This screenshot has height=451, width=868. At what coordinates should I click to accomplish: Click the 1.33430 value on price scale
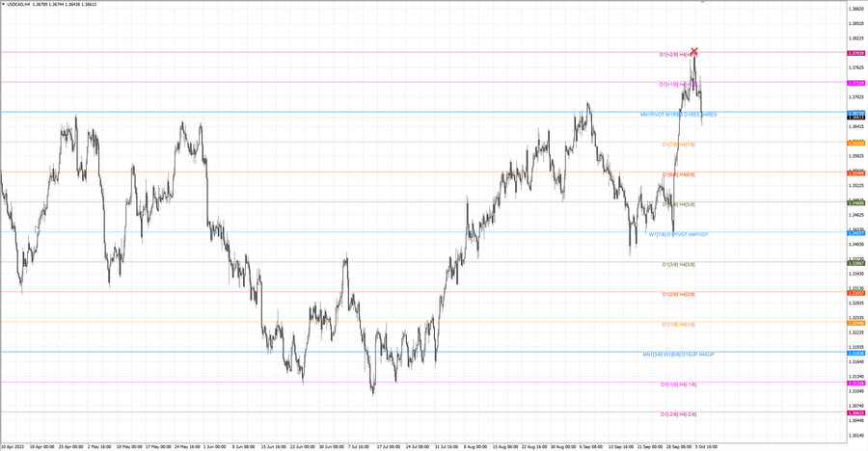pos(857,274)
